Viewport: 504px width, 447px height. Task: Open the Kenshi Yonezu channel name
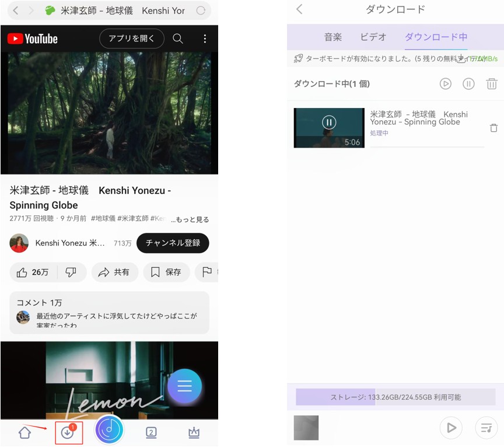click(70, 243)
